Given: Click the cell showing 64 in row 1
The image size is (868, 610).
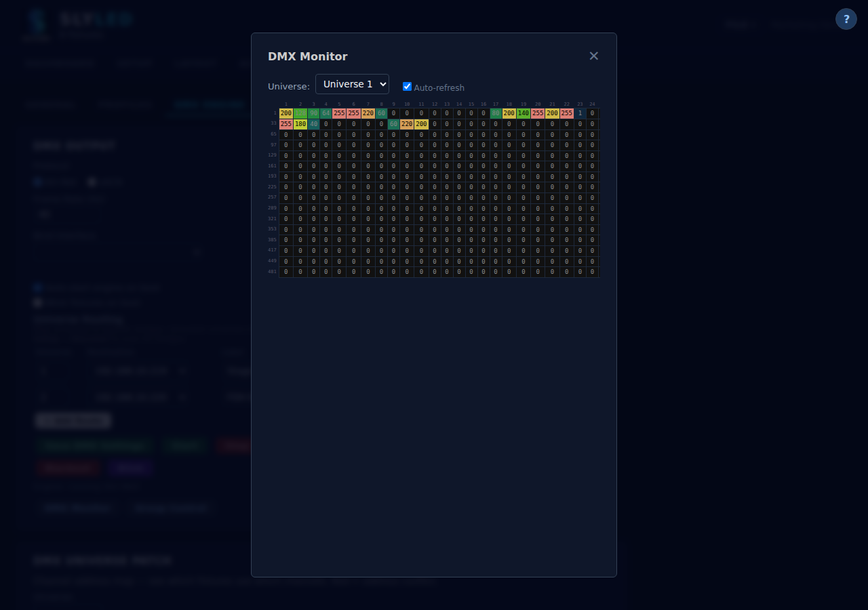Looking at the screenshot, I should coord(325,114).
